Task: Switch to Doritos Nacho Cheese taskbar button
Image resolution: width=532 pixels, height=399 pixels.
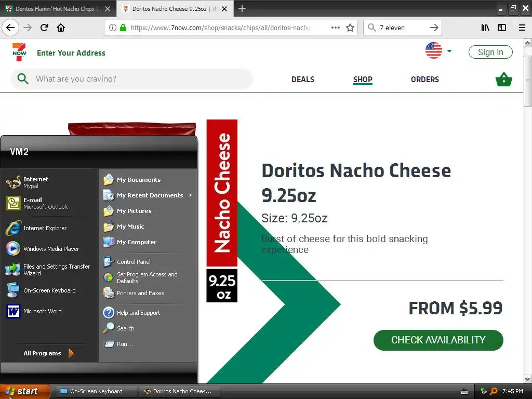Action: tap(179, 391)
